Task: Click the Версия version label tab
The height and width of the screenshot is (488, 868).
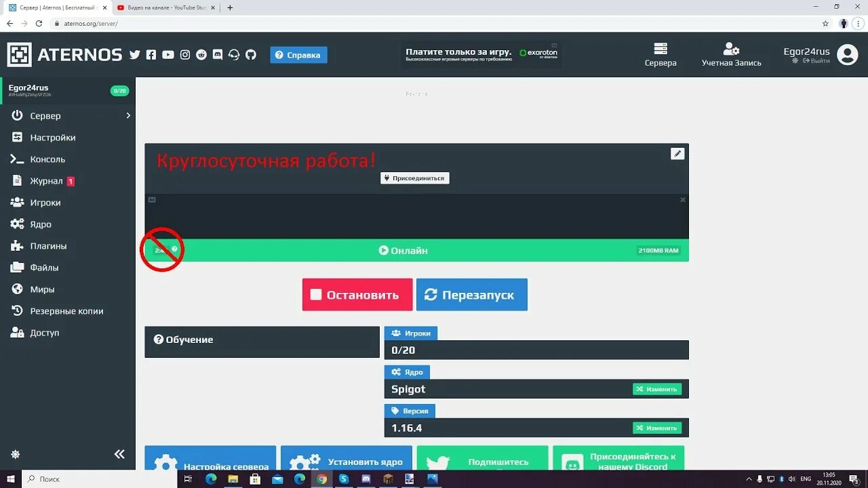Action: coord(410,411)
